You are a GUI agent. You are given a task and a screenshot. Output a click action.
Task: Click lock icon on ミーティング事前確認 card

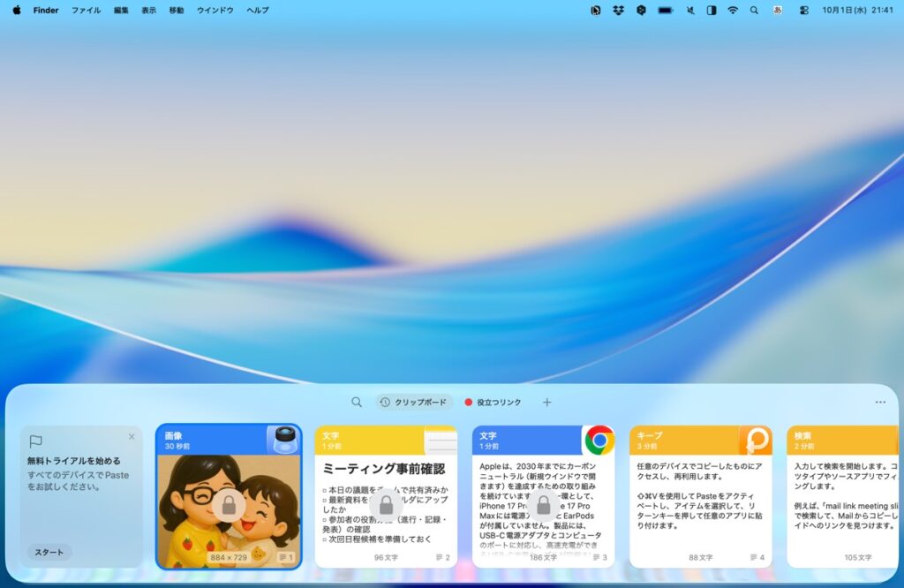pyautogui.click(x=386, y=505)
